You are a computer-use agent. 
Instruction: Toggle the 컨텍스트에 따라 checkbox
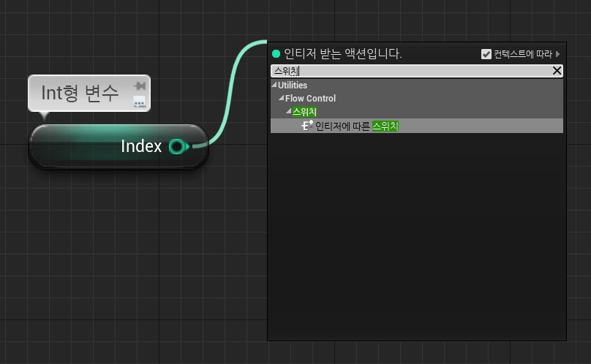point(486,54)
